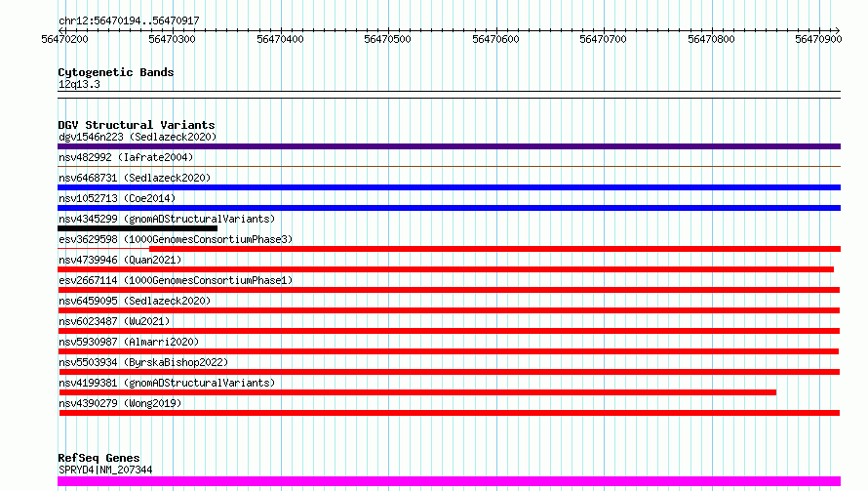This screenshot has height=491, width=868.
Task: Open variant dgv1546n223 (Sedlazeck2020) label
Action: click(x=138, y=137)
